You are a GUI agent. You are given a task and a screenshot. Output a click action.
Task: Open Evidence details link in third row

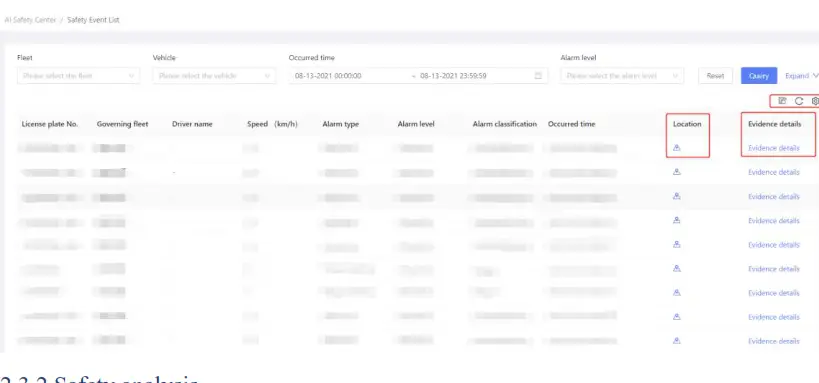(774, 196)
